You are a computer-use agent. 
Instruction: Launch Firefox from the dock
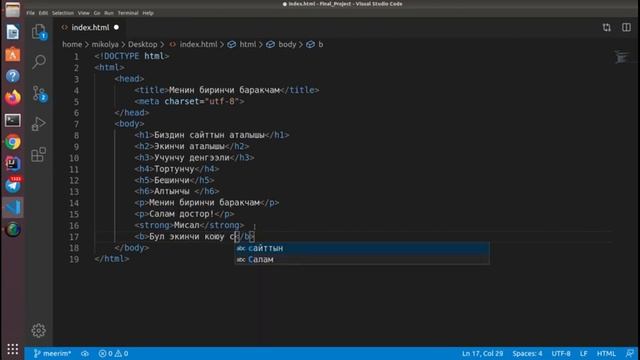pyautogui.click(x=13, y=98)
